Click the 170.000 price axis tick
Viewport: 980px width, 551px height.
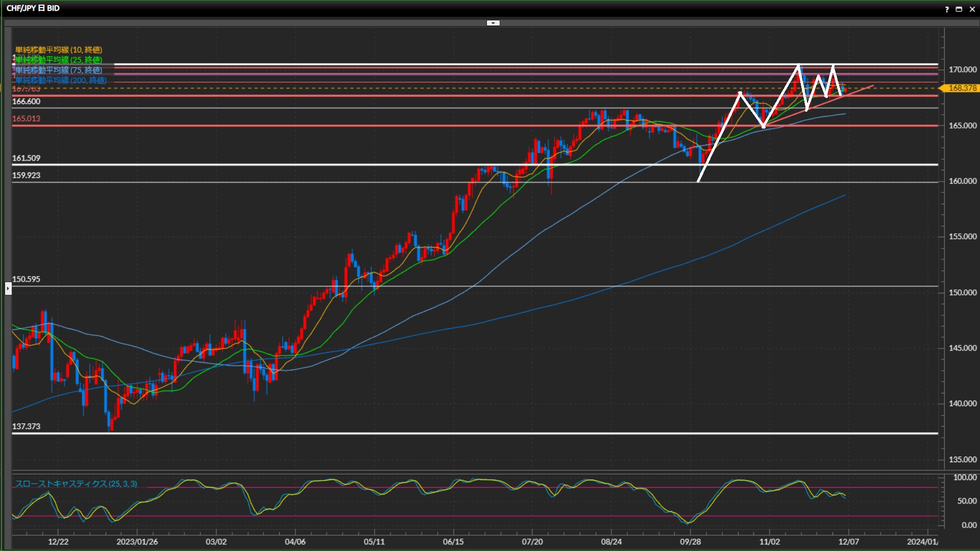962,69
